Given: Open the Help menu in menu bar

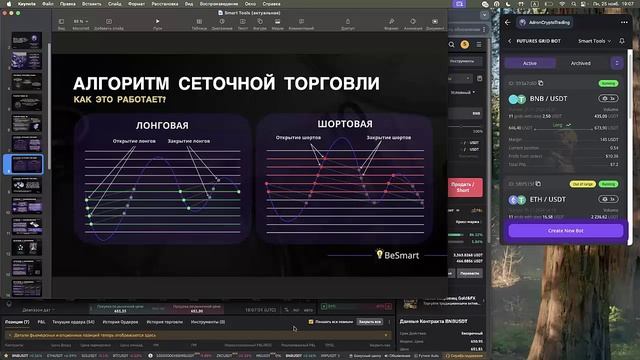Looking at the screenshot, I should [x=271, y=4].
